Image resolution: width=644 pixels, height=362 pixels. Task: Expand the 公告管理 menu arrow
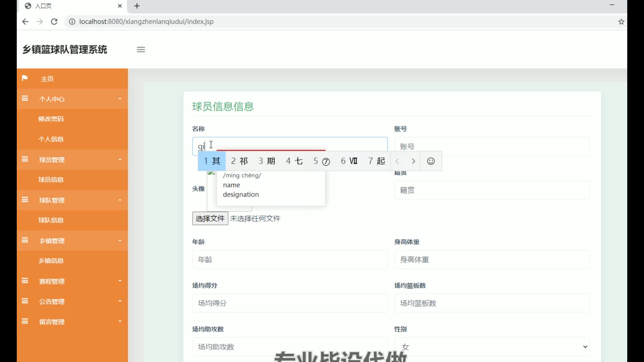(x=120, y=301)
